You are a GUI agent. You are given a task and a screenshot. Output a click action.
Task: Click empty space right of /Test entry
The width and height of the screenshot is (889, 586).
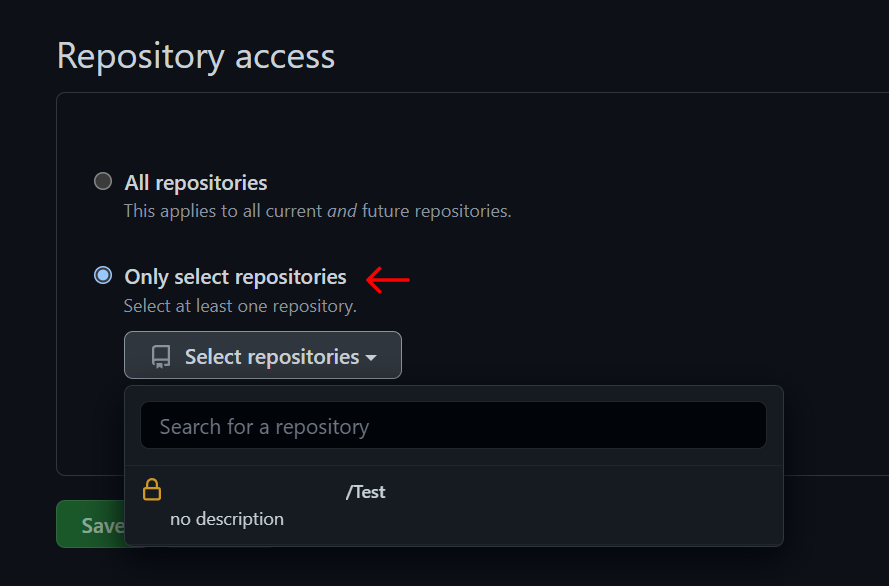(x=584, y=504)
